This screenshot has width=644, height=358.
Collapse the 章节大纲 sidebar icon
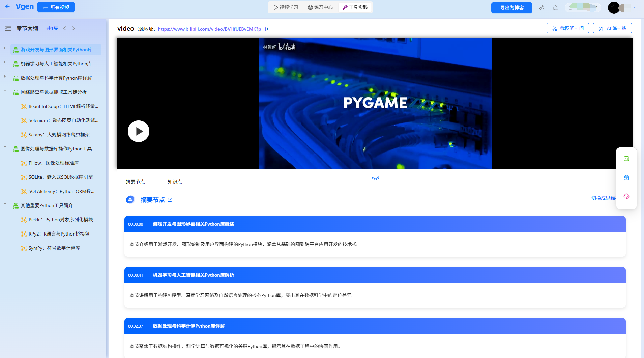[8, 28]
